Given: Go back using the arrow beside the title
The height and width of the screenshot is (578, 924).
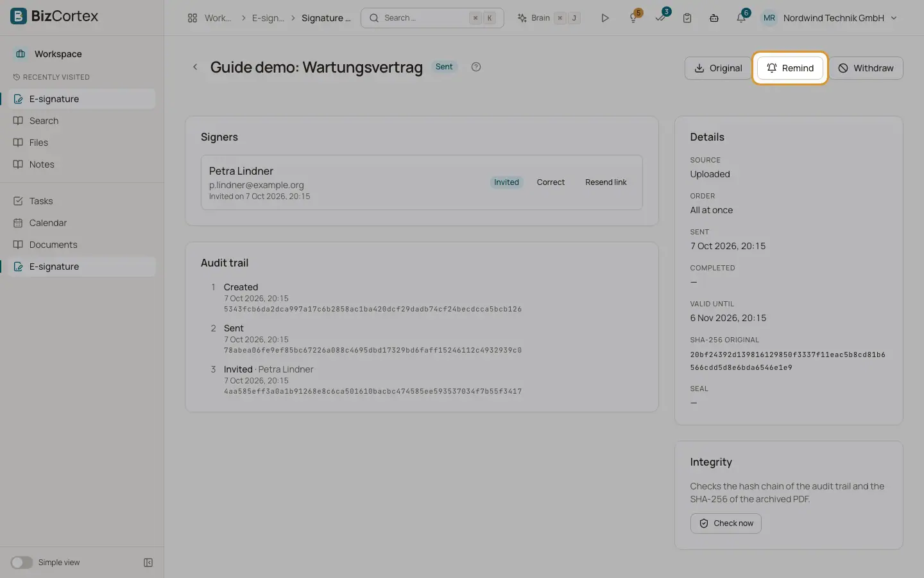Looking at the screenshot, I should click(x=195, y=67).
